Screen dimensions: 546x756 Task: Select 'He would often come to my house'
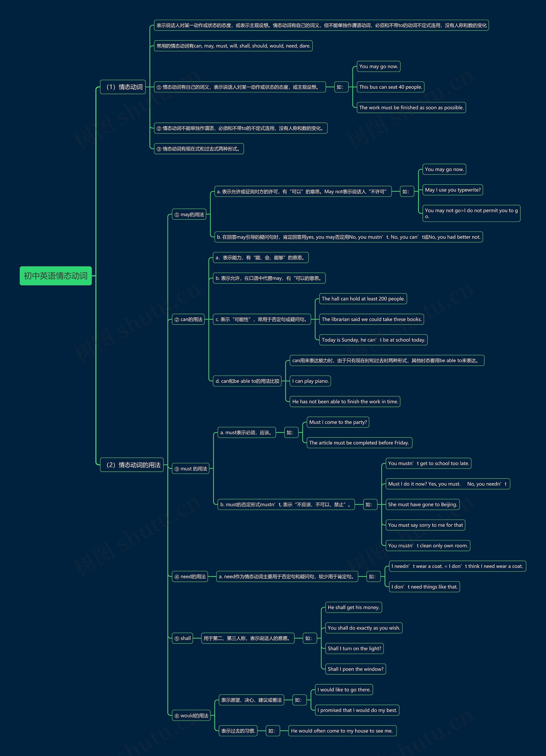point(342,731)
